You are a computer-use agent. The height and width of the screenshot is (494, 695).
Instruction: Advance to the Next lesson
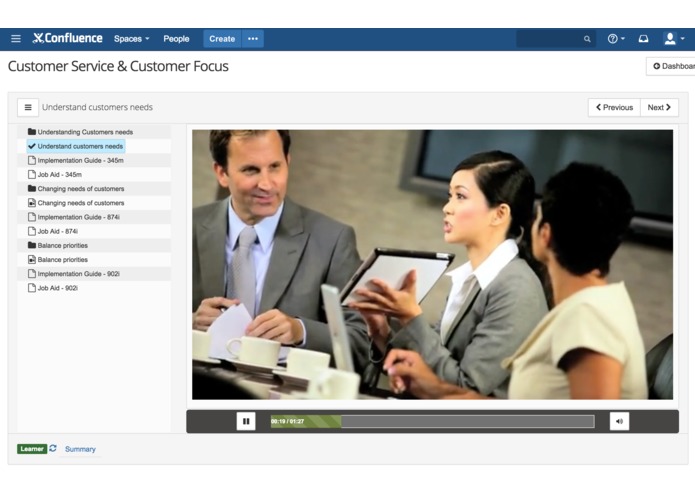click(660, 107)
